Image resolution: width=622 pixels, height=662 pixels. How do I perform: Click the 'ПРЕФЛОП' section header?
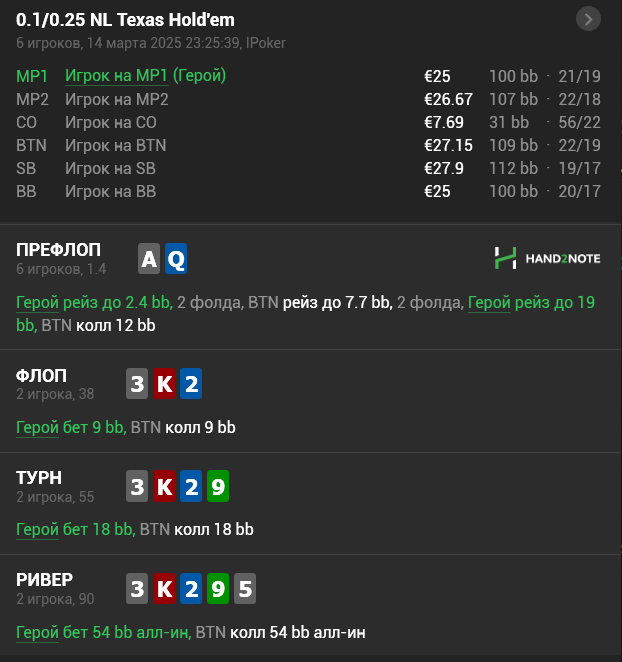pyautogui.click(x=58, y=250)
